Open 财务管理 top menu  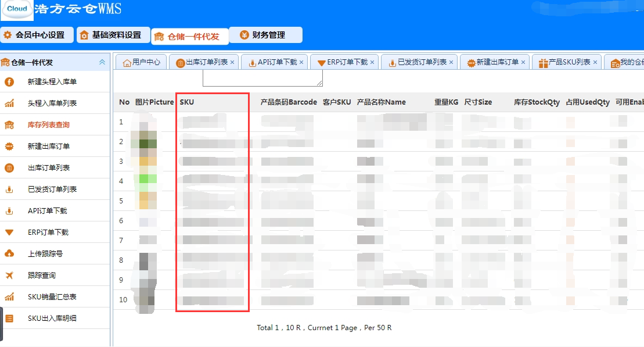(265, 35)
